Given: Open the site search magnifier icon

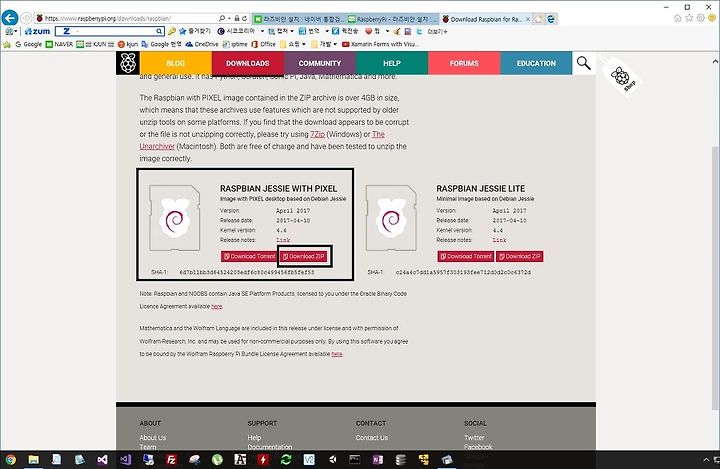Looking at the screenshot, I should (x=584, y=63).
